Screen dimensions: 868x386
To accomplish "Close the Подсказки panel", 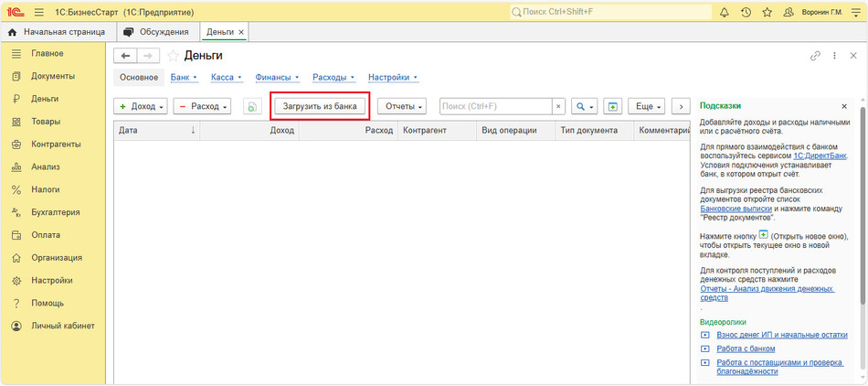I will [844, 106].
